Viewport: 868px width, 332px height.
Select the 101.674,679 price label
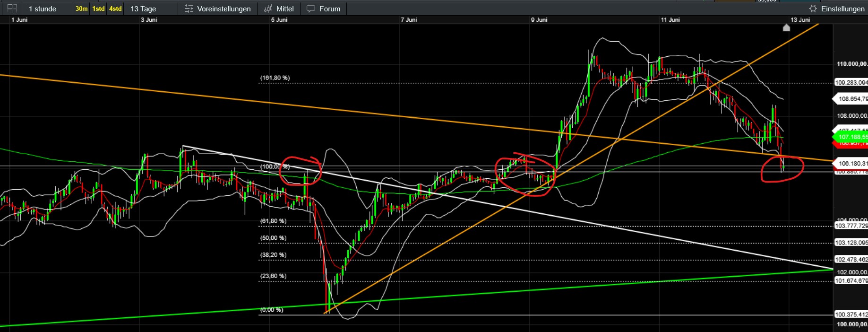pyautogui.click(x=851, y=281)
